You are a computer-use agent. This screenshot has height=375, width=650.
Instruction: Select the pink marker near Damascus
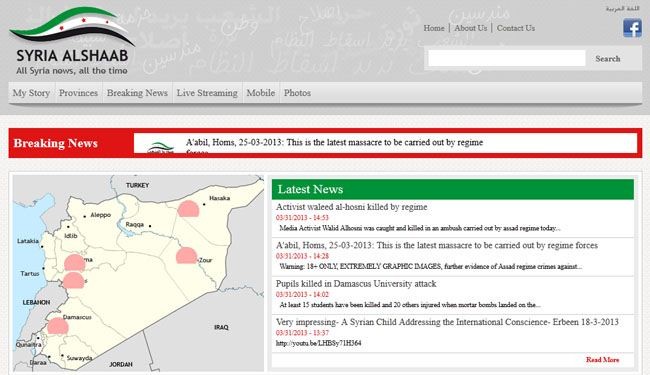(x=58, y=326)
